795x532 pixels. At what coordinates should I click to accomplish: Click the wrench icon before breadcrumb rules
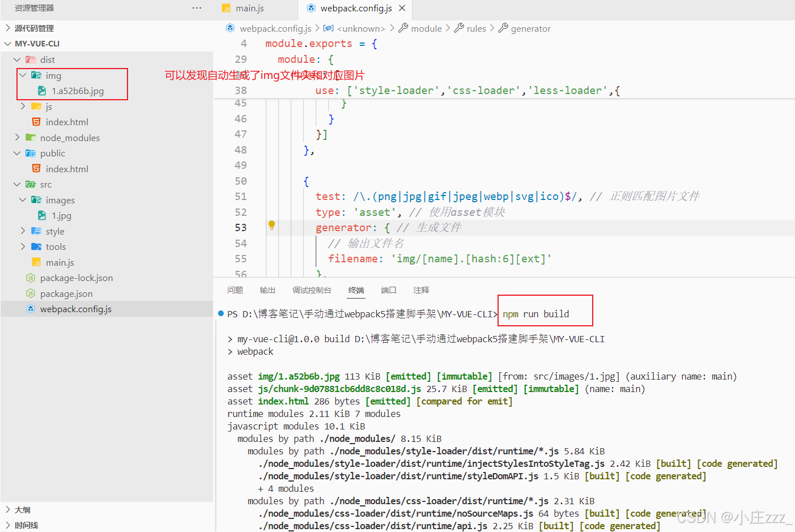click(x=459, y=28)
